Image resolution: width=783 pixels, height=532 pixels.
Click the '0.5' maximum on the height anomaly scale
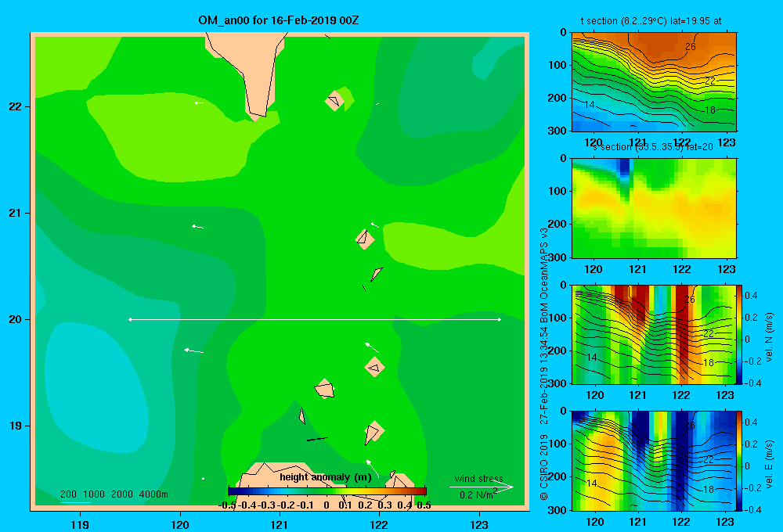[x=424, y=505]
